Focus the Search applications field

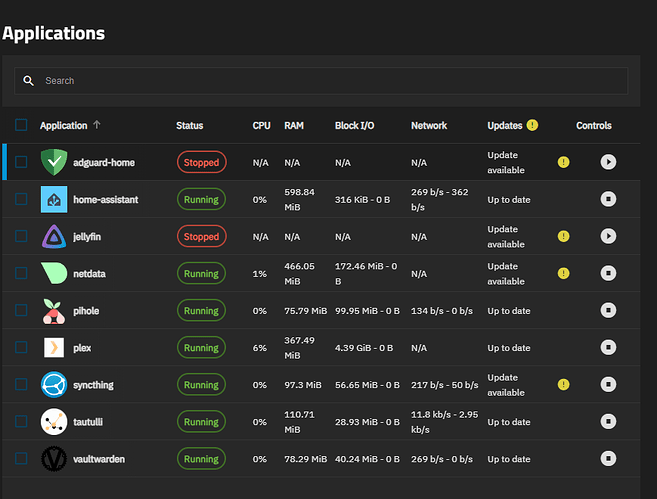321,81
